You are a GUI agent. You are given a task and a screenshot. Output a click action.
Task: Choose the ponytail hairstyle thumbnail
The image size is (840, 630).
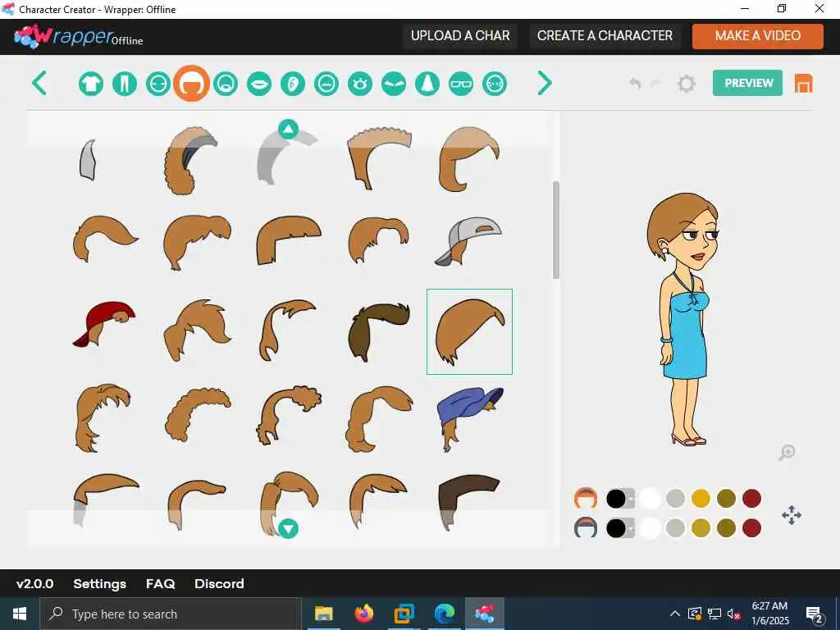(290, 504)
